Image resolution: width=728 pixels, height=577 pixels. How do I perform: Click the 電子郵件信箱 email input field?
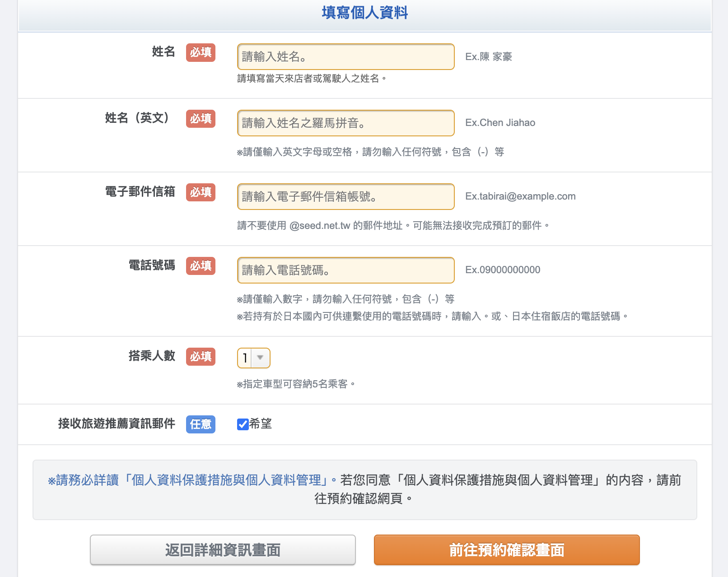click(x=345, y=196)
